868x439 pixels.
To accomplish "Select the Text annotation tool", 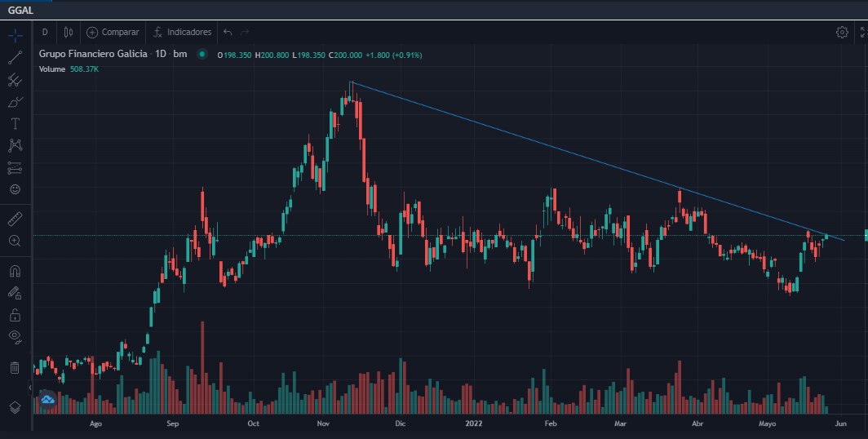I will click(15, 124).
